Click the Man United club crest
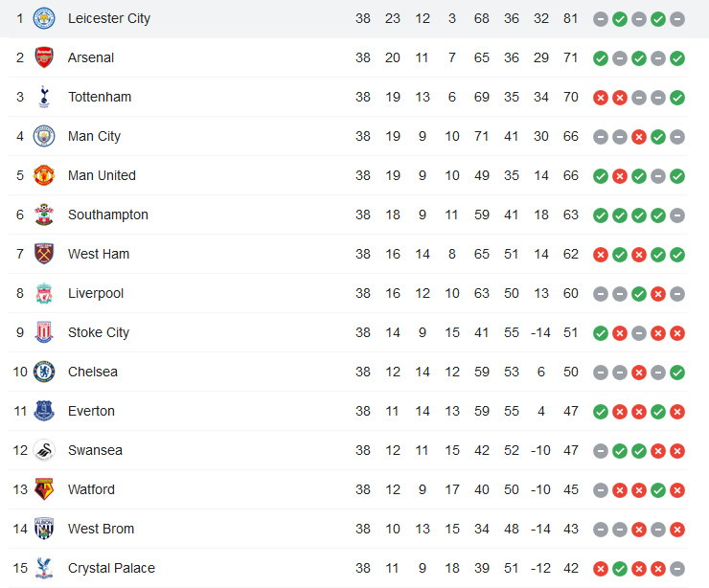This screenshot has width=709, height=588. [44, 175]
